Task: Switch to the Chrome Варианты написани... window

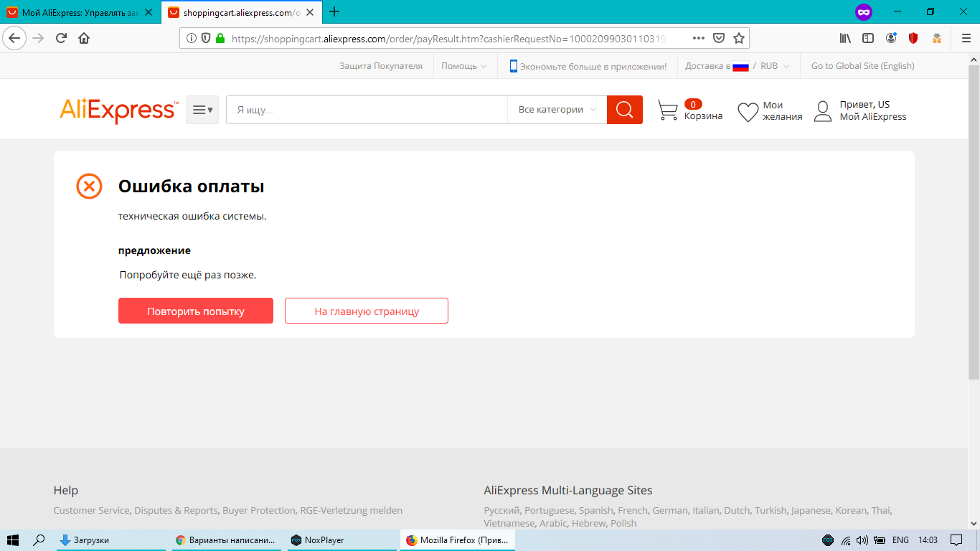Action: pos(227,540)
